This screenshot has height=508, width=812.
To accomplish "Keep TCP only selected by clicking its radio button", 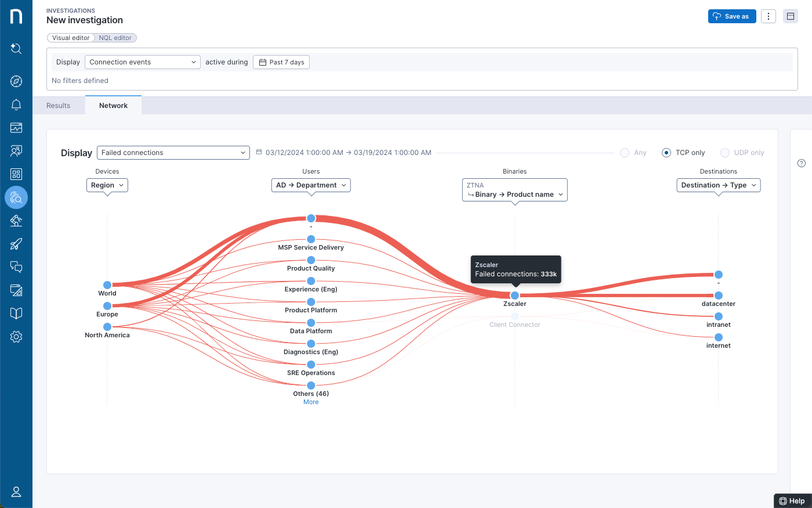I will pyautogui.click(x=666, y=152).
